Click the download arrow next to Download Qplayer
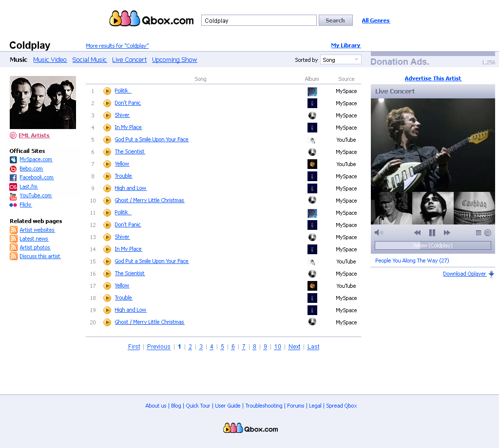 point(491,274)
